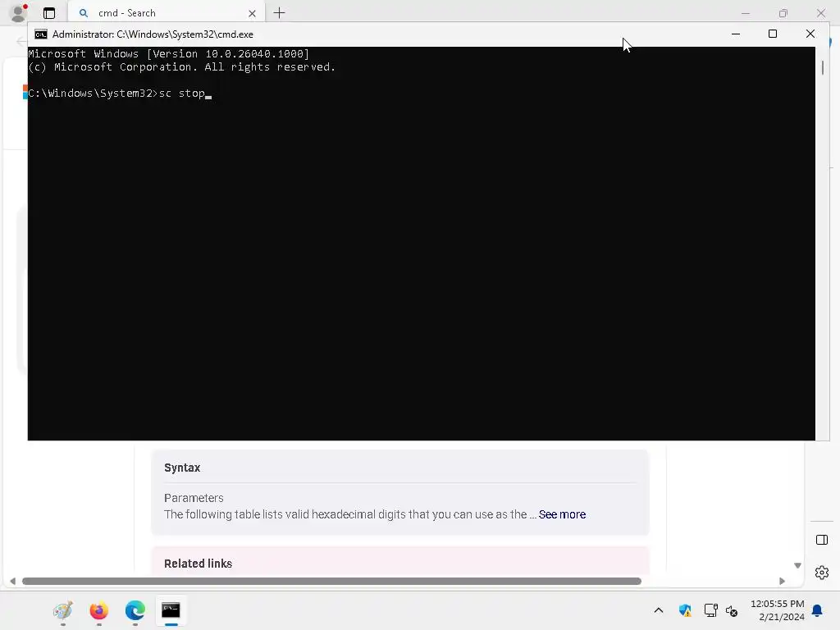The width and height of the screenshot is (840, 630).
Task: Click the "Related links" heading
Action: pos(198,564)
